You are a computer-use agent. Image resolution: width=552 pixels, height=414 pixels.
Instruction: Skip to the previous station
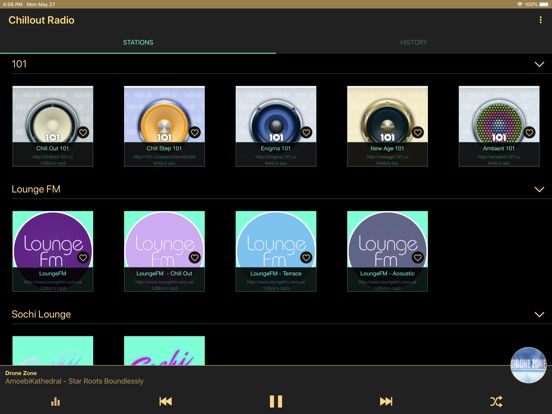click(x=165, y=401)
